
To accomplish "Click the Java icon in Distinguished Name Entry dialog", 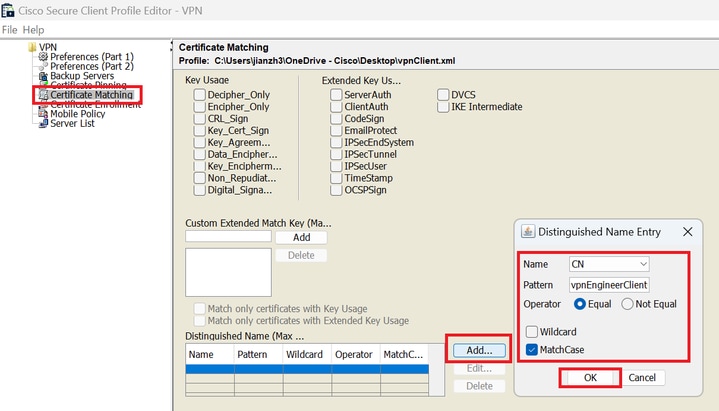I will [x=528, y=232].
